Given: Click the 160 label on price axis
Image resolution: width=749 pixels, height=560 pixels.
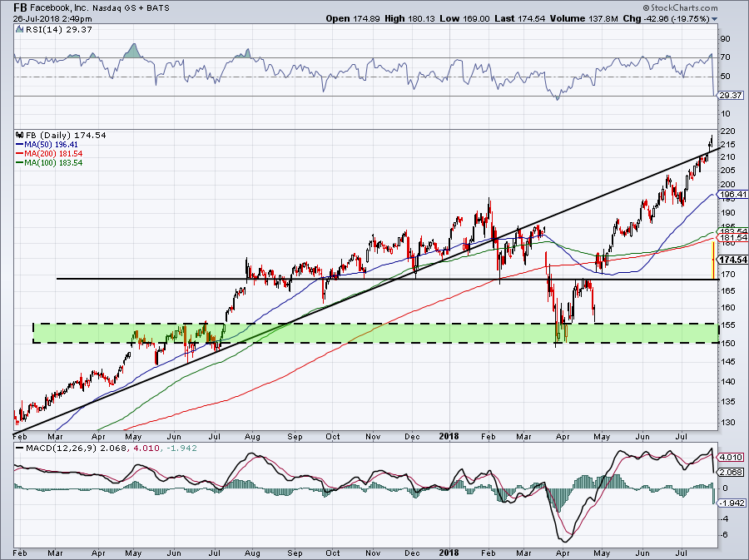Looking at the screenshot, I should click(x=728, y=307).
